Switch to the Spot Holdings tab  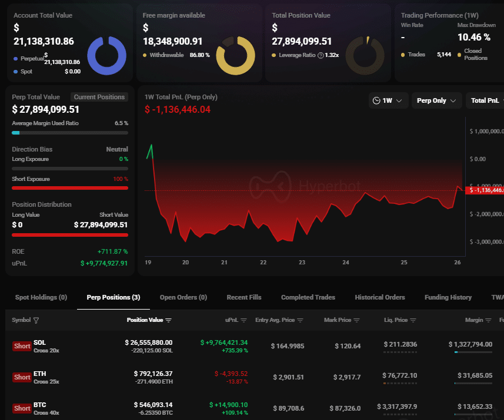click(41, 297)
